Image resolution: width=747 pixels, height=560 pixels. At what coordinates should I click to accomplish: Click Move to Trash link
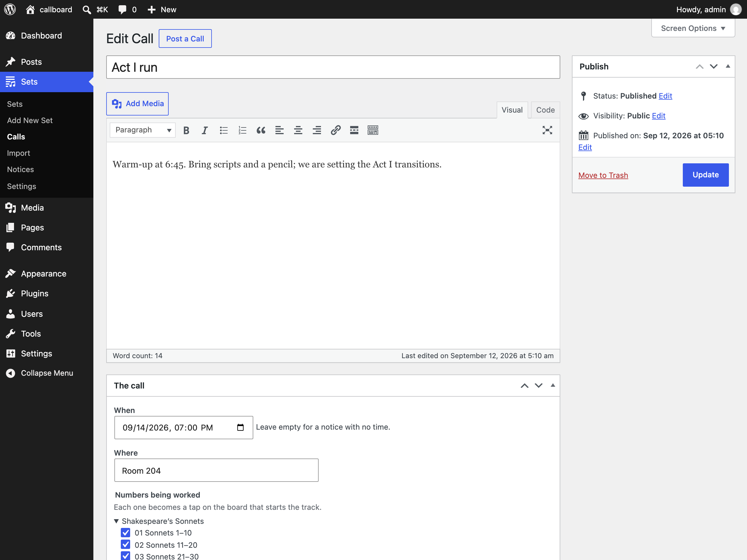click(603, 175)
